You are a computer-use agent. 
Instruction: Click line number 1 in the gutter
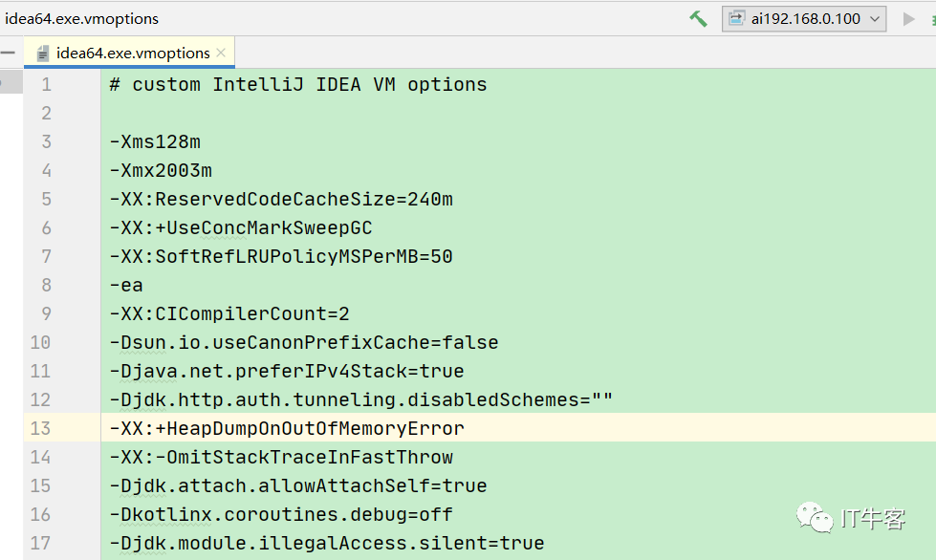coord(46,84)
